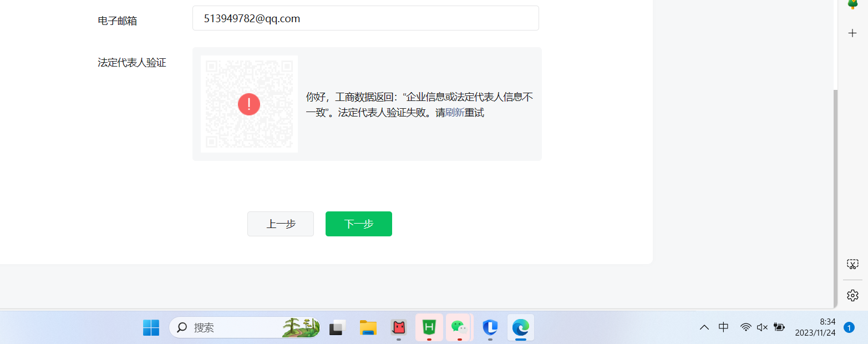Open the red cat app on taskbar
Image resolution: width=868 pixels, height=344 pixels.
(399, 327)
